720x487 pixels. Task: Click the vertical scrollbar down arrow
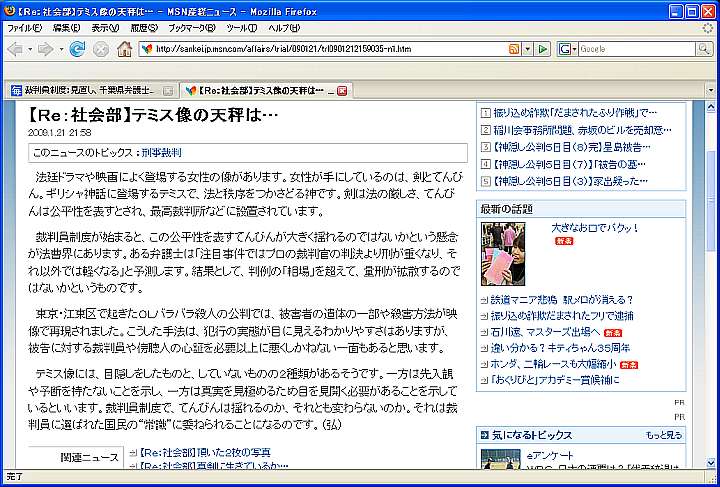pos(711,461)
